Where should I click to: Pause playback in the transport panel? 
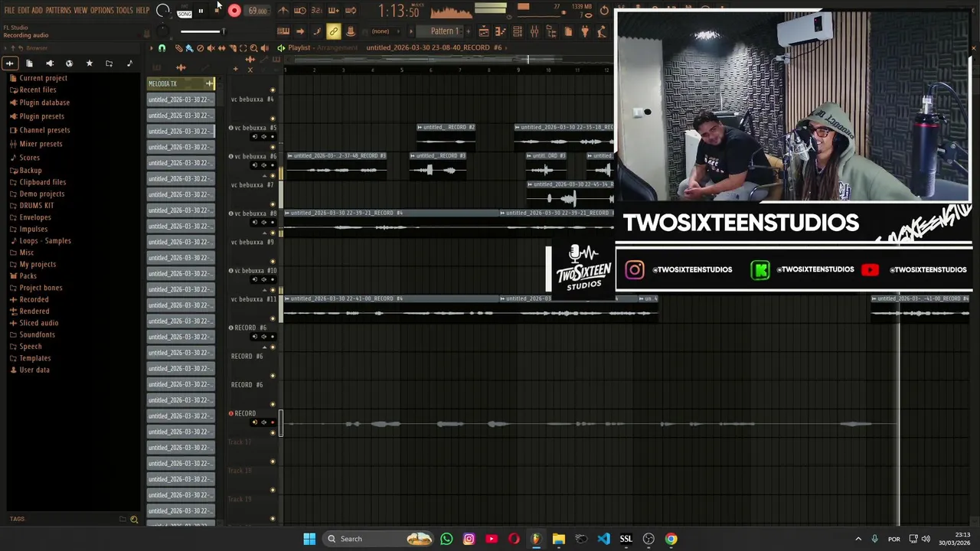pos(201,11)
